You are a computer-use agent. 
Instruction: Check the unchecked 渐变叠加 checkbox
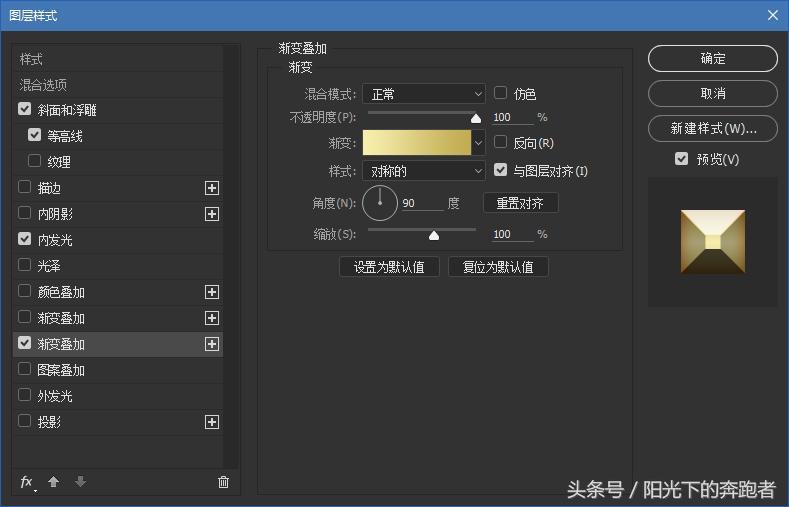coord(24,316)
